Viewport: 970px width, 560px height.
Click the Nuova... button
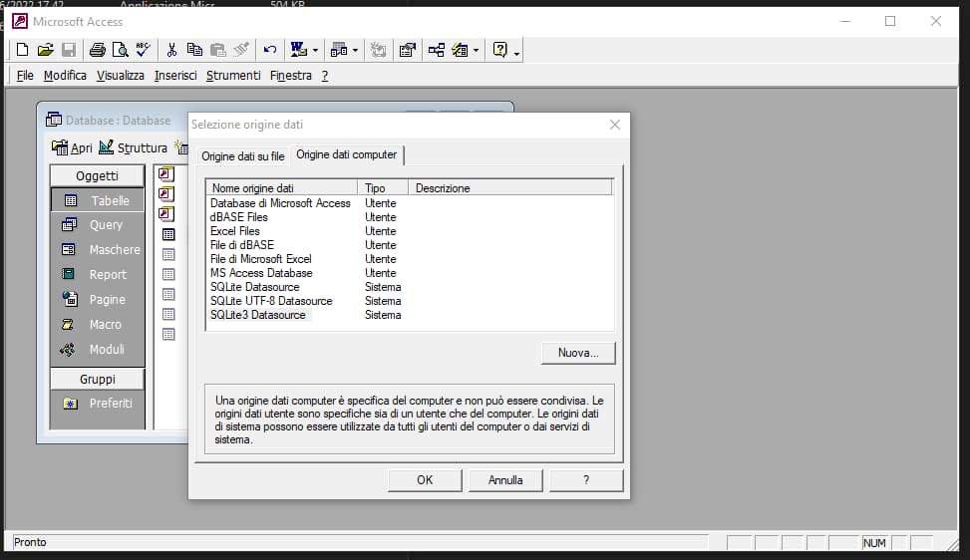[x=578, y=353]
